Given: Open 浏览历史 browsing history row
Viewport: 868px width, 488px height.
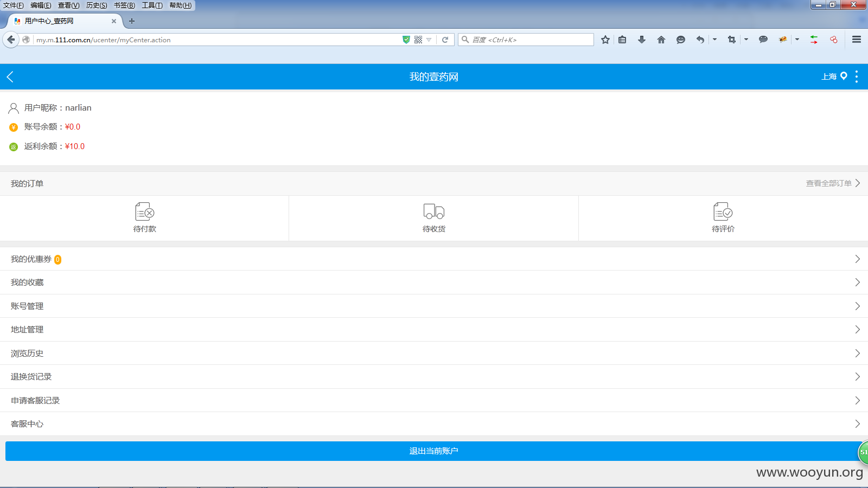Looking at the screenshot, I should 434,353.
